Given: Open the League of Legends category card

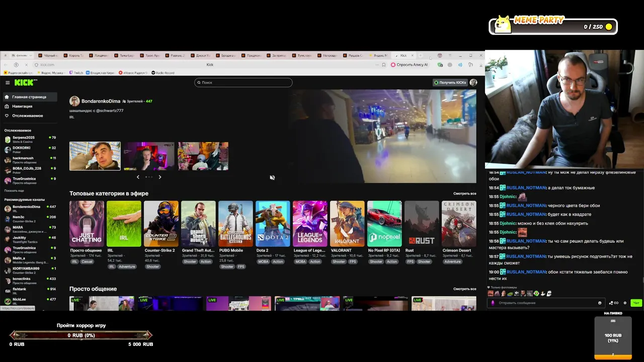Looking at the screenshot, I should click(310, 224).
